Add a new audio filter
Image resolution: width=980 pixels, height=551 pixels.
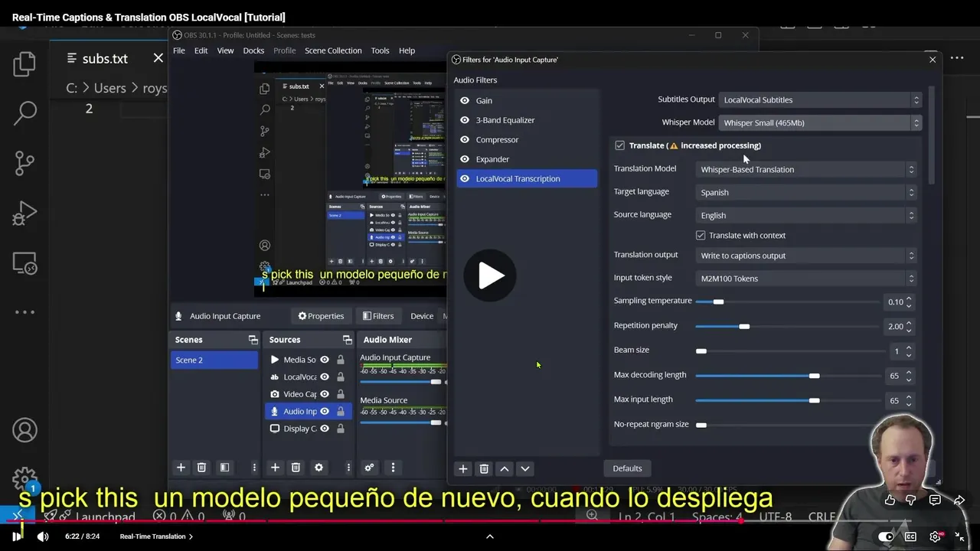coord(462,469)
